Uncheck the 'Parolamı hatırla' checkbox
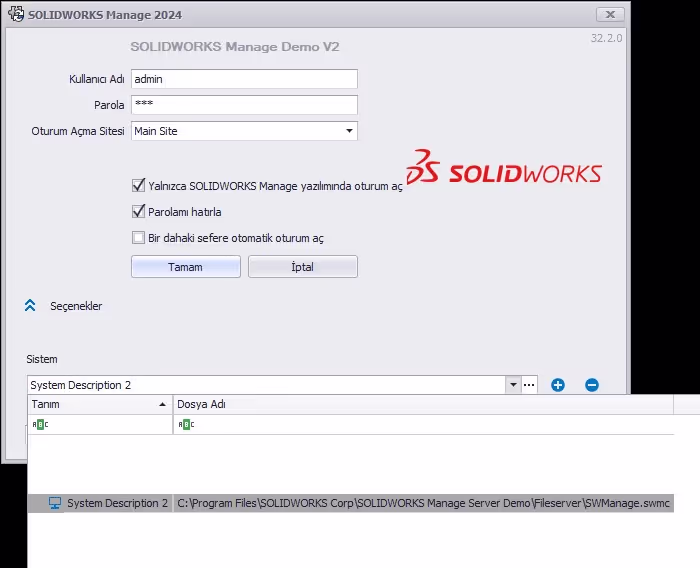The height and width of the screenshot is (568, 700). click(x=138, y=211)
